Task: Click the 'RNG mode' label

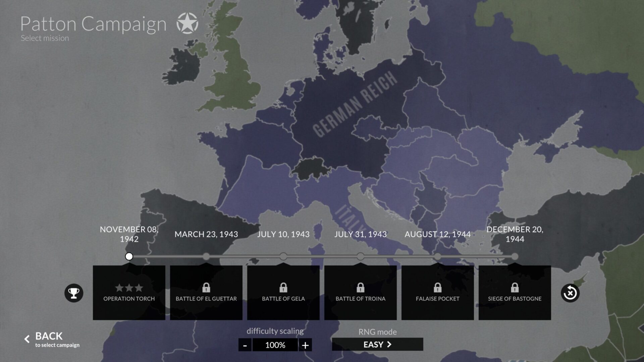Action: tap(377, 332)
